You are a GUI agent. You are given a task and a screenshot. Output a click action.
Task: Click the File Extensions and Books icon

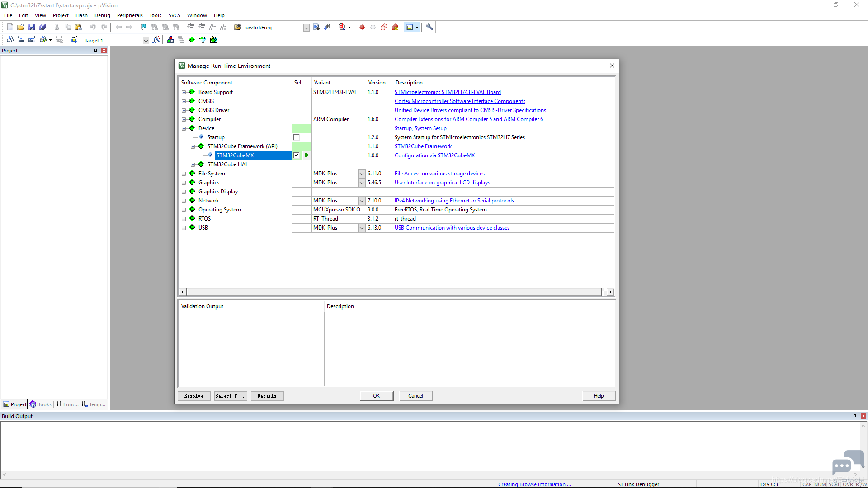click(x=170, y=40)
